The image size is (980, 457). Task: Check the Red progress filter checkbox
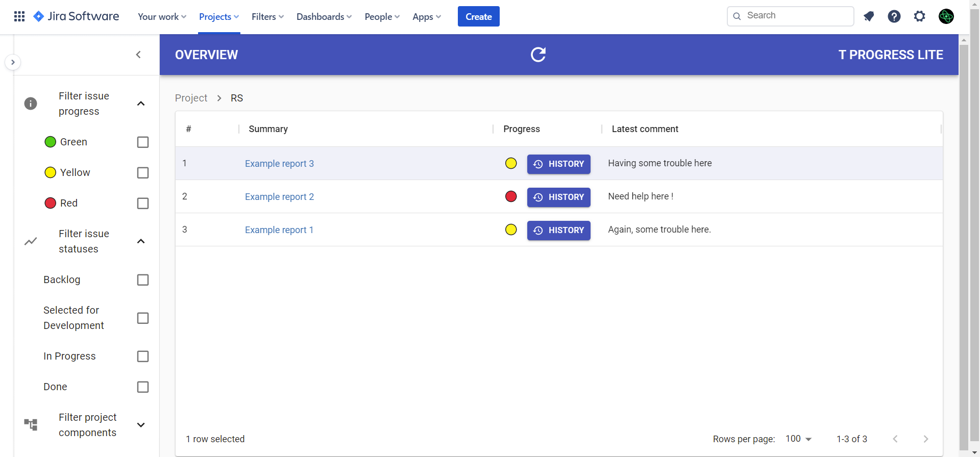143,204
